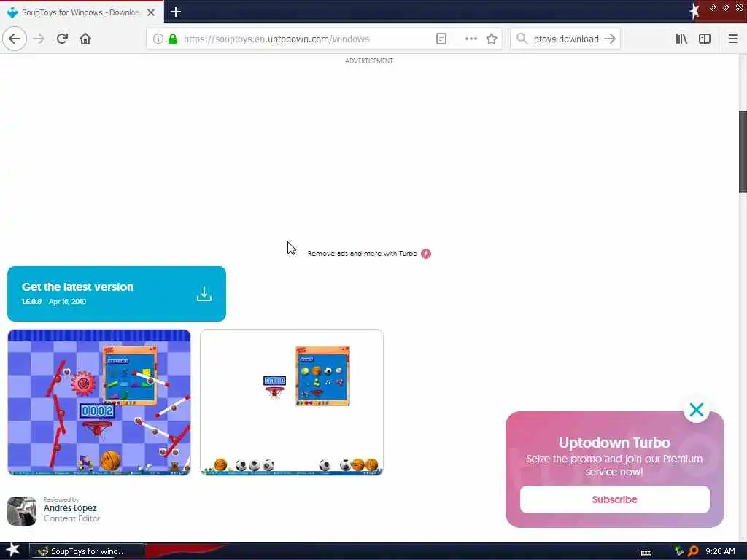Click the search magnifier icon
The width and height of the screenshot is (747, 560).
tap(522, 39)
